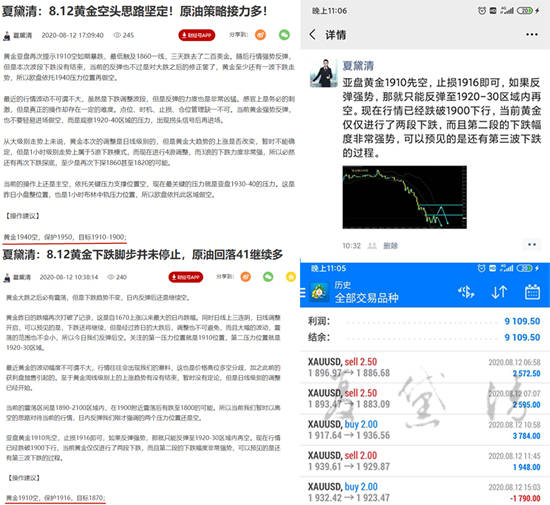Viewport: 550px width, 505px height.
Task: Click the author avatar in the bottom article byline
Action: [7, 278]
